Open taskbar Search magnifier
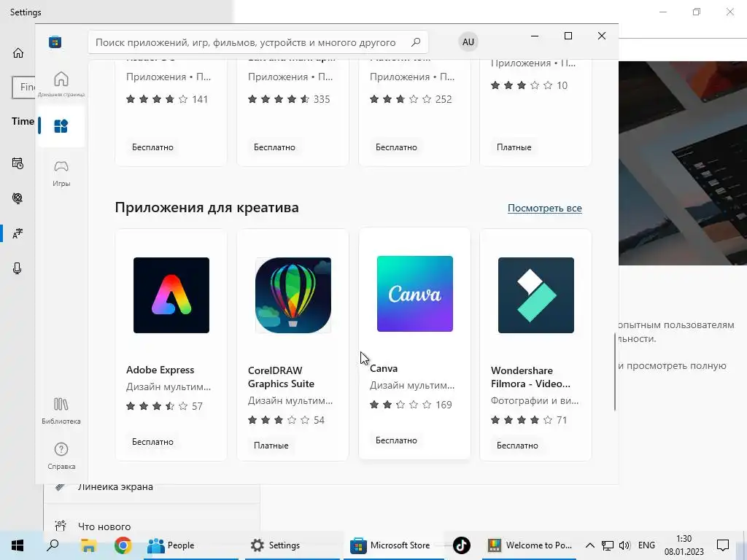The image size is (747, 560). coord(53,545)
